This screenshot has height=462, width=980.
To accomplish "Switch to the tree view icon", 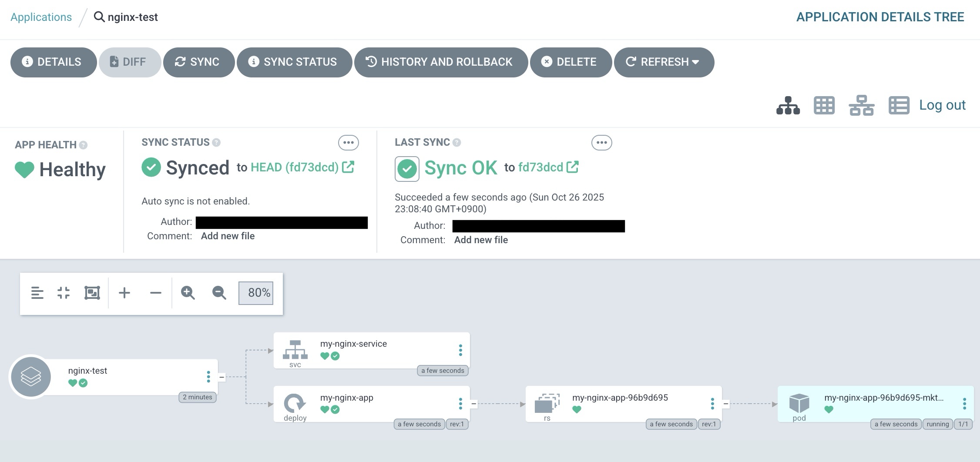I will 788,105.
